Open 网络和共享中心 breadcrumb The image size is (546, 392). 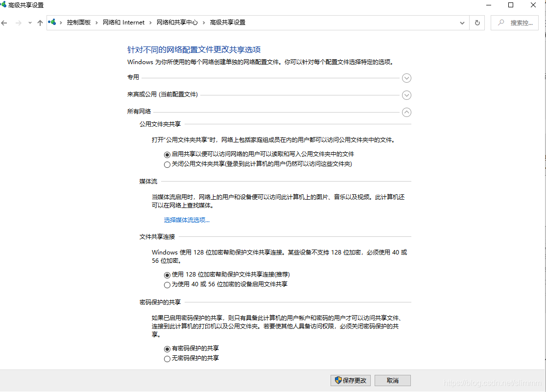tap(177, 23)
